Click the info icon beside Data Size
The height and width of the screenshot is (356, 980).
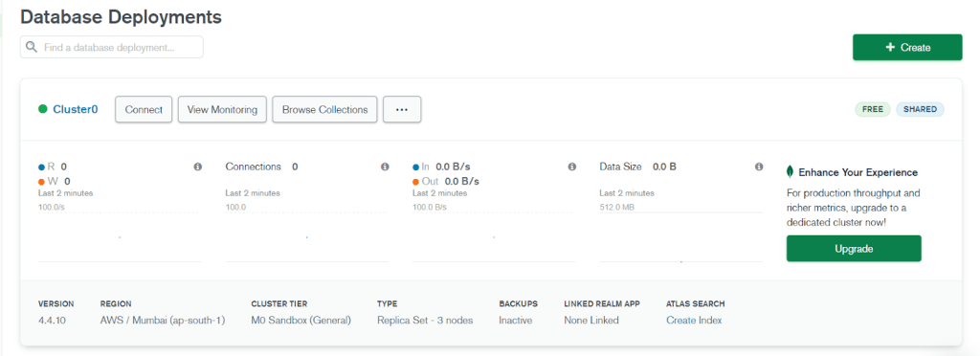click(x=759, y=167)
